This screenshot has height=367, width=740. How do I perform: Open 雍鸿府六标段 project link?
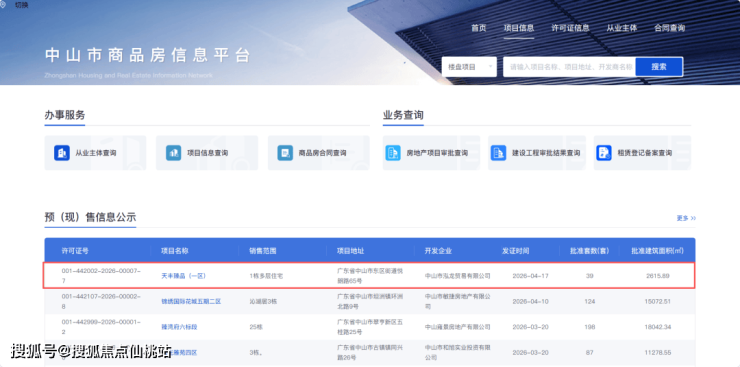(179, 326)
